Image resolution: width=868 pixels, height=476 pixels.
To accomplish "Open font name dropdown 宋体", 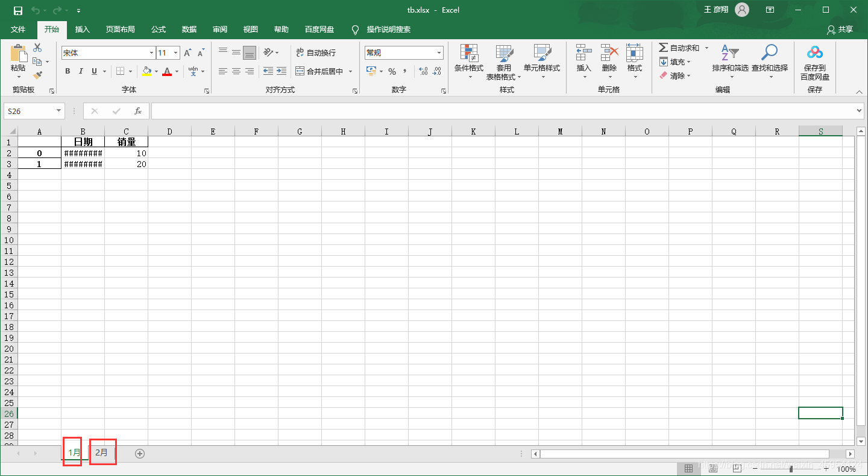I will tap(151, 53).
